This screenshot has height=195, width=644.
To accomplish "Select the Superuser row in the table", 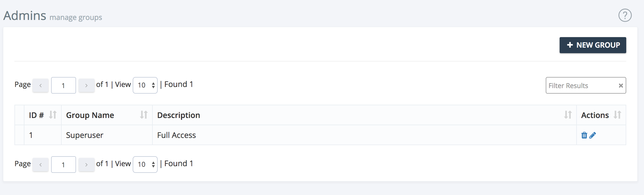I will tap(84, 135).
